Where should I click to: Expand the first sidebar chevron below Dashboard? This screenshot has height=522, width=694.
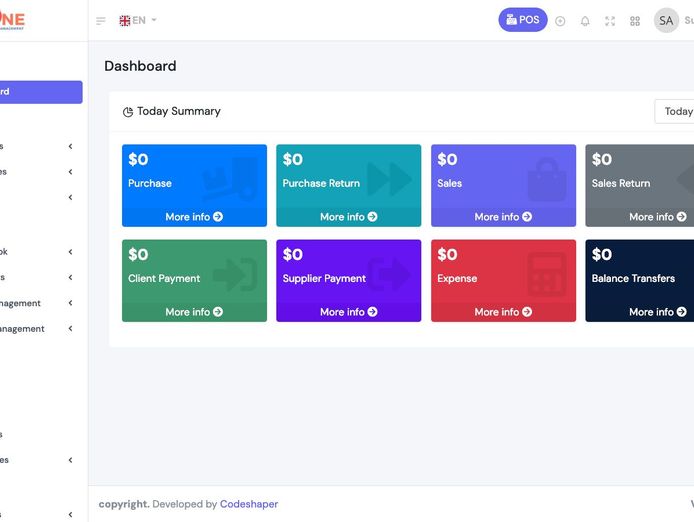tap(70, 146)
